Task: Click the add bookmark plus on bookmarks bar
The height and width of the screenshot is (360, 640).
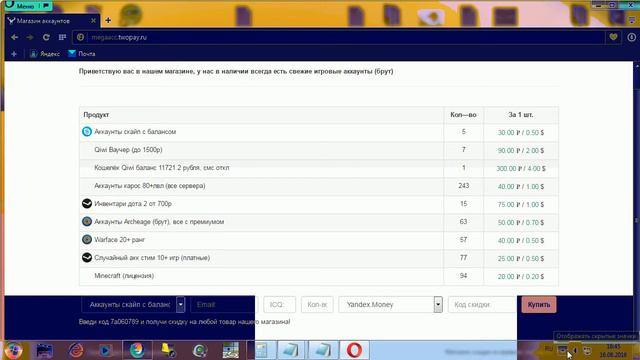Action: pyautogui.click(x=14, y=54)
